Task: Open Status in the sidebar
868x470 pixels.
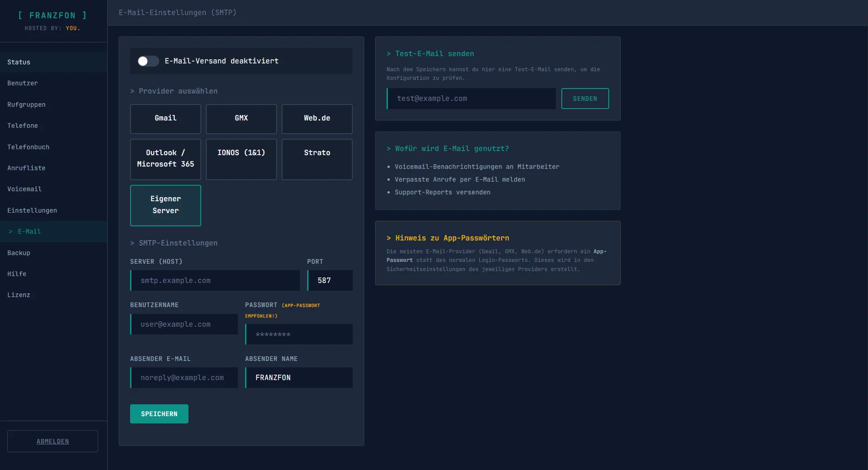Action: [x=19, y=62]
